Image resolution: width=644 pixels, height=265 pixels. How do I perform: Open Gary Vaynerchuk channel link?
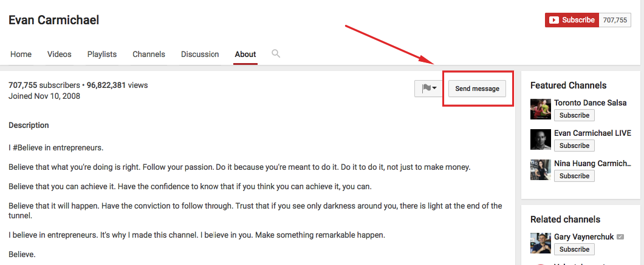point(584,236)
